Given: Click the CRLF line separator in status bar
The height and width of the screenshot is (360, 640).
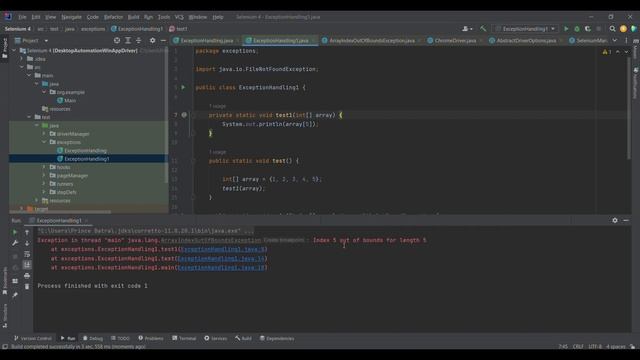Looking at the screenshot, I should 578,347.
